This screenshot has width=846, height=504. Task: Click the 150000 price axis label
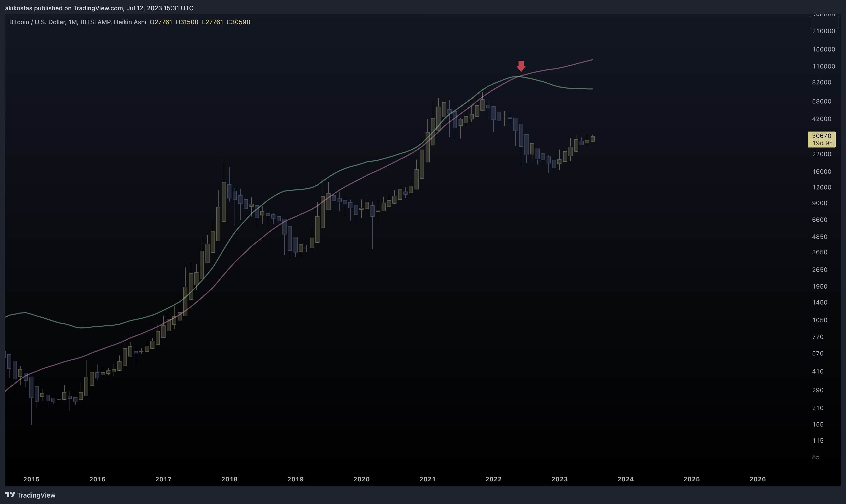coord(824,50)
